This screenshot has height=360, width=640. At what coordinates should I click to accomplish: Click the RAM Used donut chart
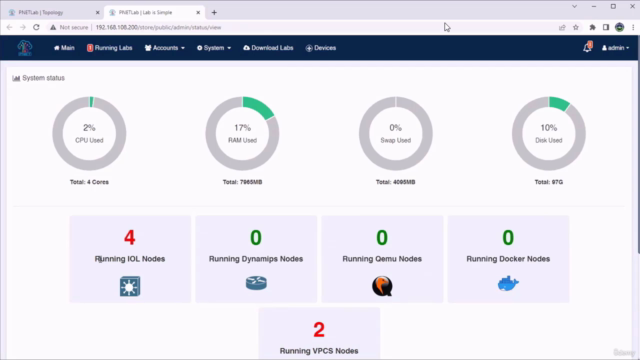242,133
